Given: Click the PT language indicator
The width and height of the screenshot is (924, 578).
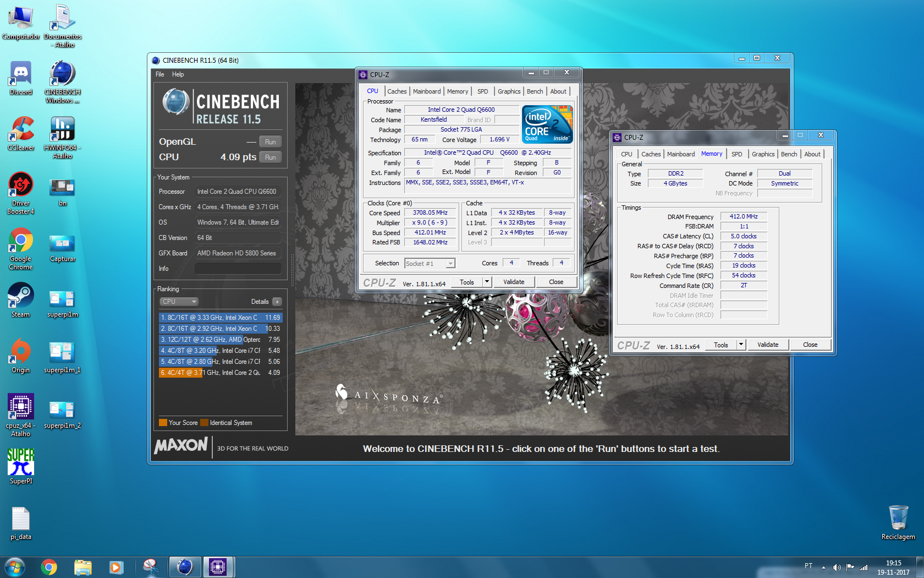Looking at the screenshot, I should coord(809,566).
